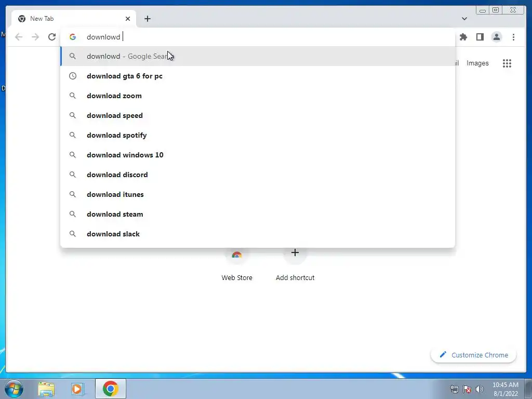This screenshot has width=532, height=399.
Task: Open the Google apps grid icon
Action: click(x=507, y=63)
